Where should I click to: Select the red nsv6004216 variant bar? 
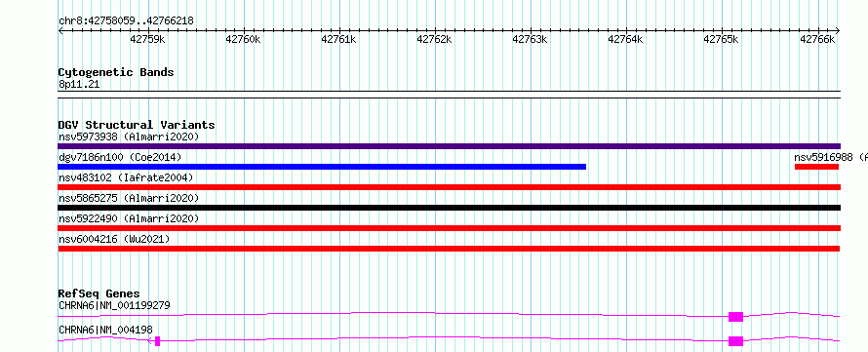[x=449, y=249]
